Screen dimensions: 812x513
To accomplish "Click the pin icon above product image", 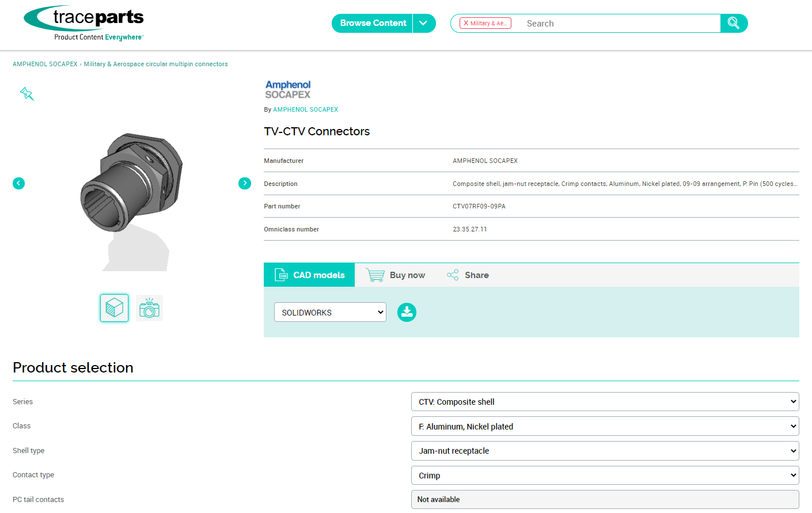I will point(27,94).
